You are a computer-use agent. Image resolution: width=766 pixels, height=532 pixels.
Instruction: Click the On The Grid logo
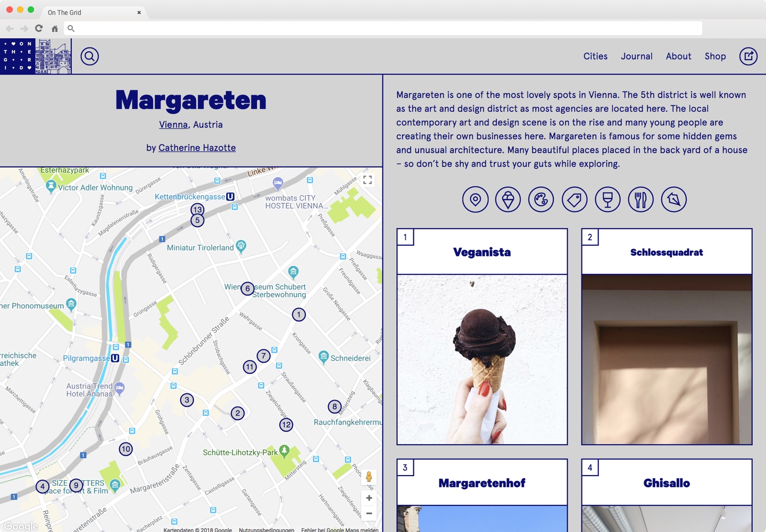36,56
